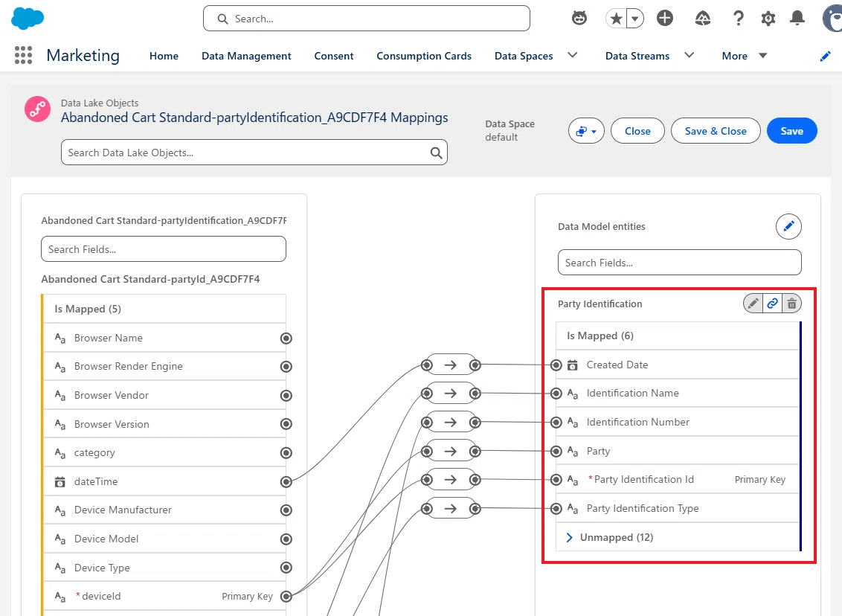The image size is (842, 616).
Task: Click the Data Lake Objects pink icon
Action: pyautogui.click(x=38, y=109)
